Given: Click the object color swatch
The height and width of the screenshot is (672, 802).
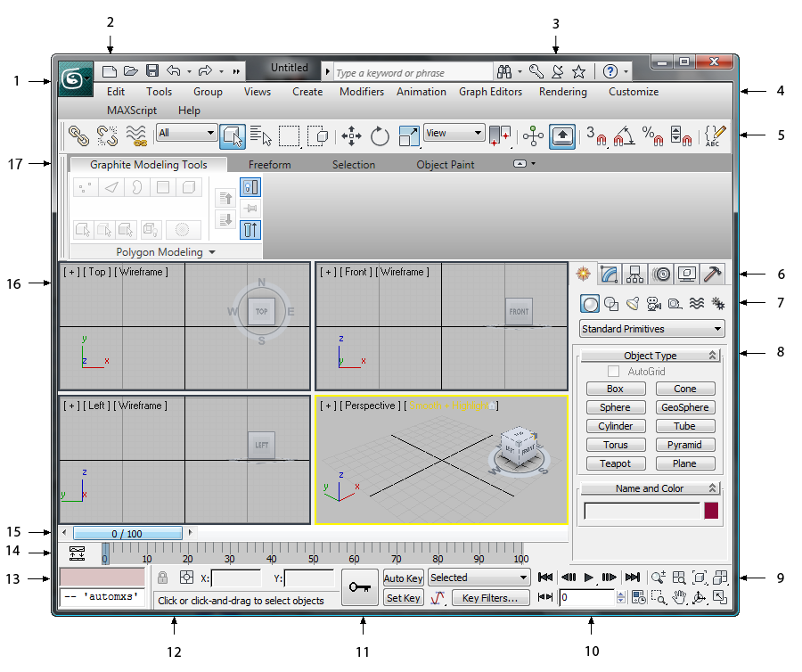Looking at the screenshot, I should click(x=711, y=511).
